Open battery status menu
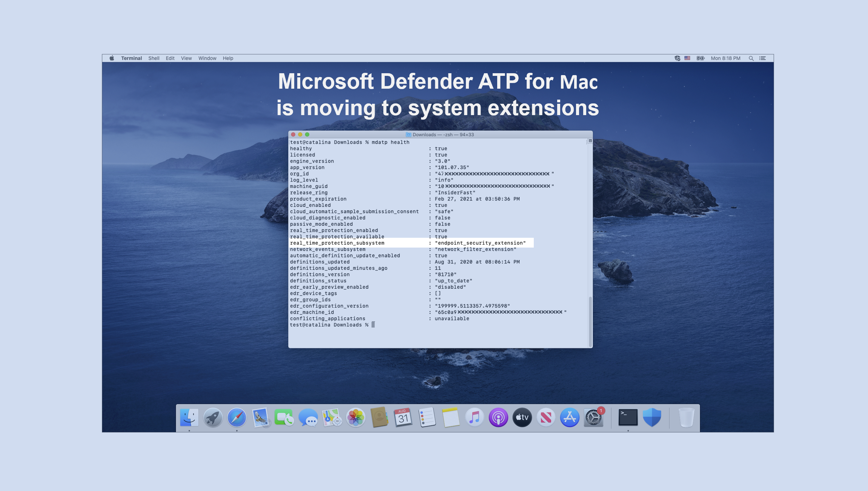The height and width of the screenshot is (491, 868). (700, 58)
